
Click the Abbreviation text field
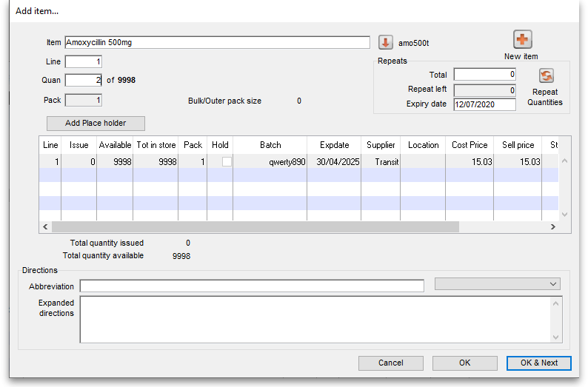click(x=252, y=286)
